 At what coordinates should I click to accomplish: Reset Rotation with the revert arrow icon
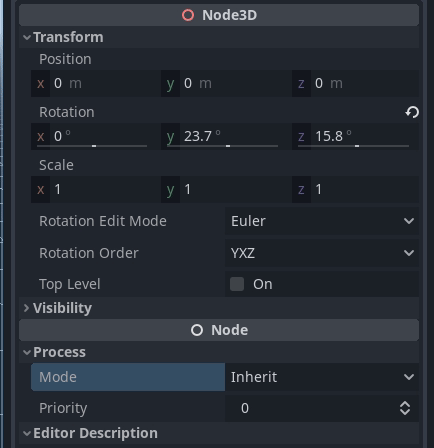(x=412, y=112)
